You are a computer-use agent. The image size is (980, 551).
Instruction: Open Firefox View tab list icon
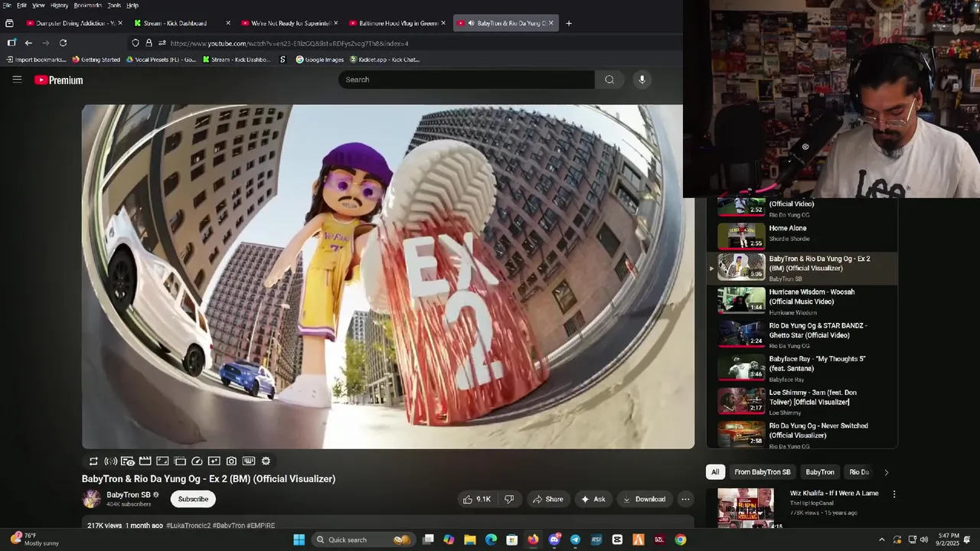pos(9,23)
